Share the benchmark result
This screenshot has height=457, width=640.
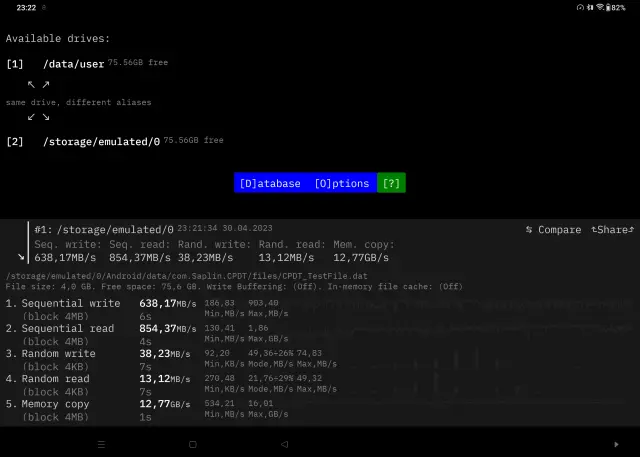pyautogui.click(x=612, y=230)
